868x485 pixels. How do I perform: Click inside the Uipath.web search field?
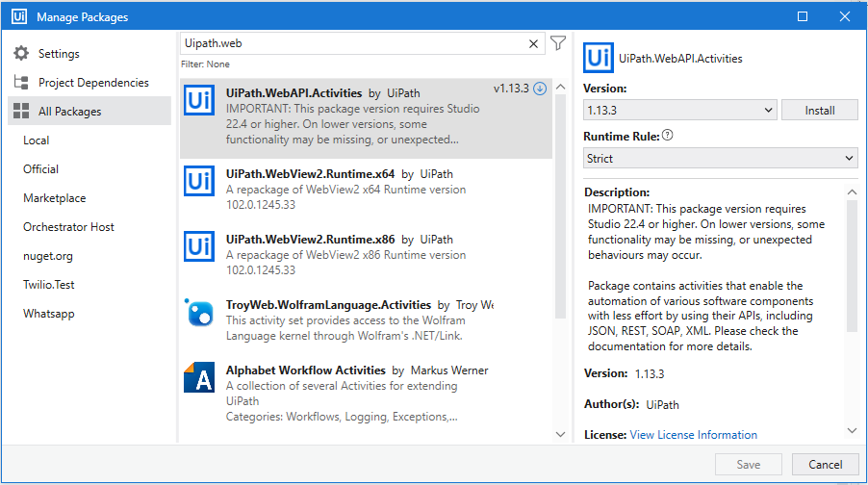[x=354, y=43]
